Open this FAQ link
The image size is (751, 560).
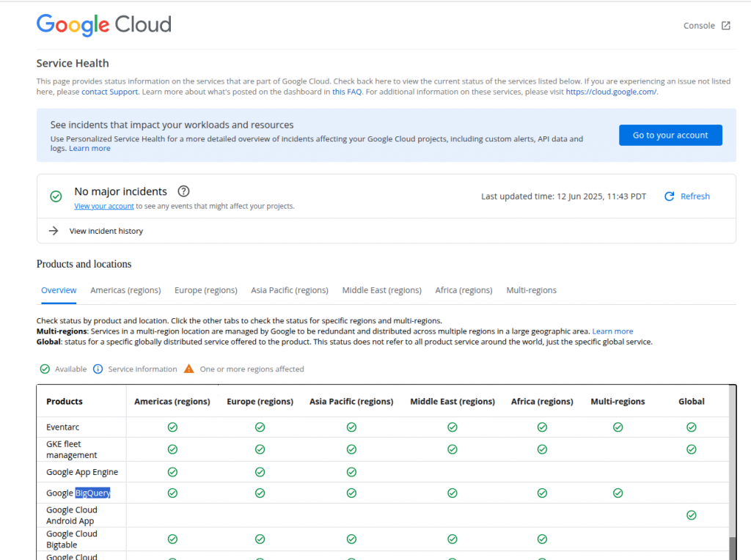pos(347,92)
